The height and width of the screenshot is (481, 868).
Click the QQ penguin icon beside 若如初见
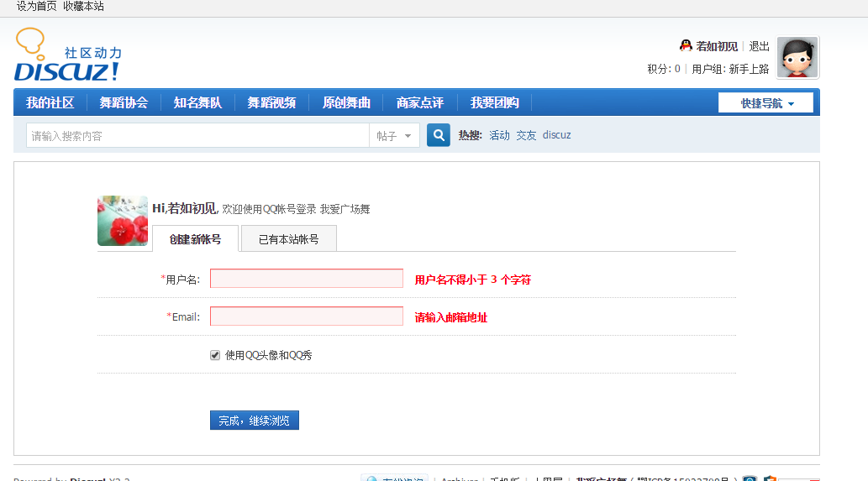[x=686, y=46]
